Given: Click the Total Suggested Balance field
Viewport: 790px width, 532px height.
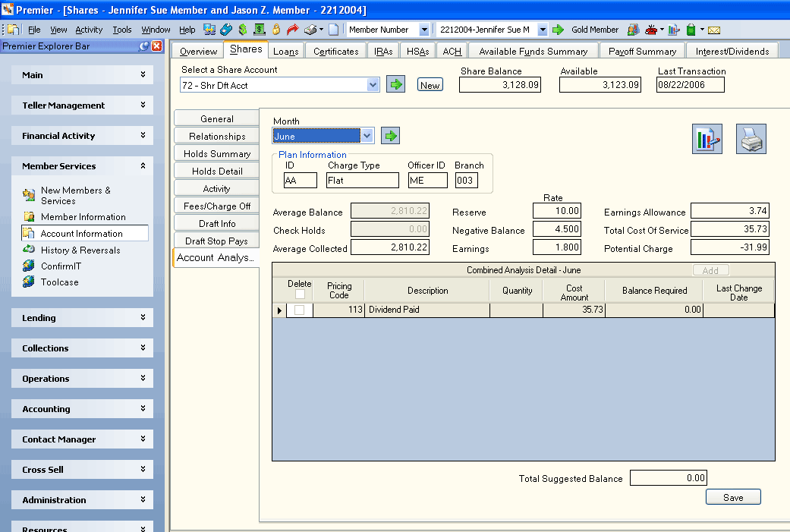Looking at the screenshot, I should coord(668,477).
